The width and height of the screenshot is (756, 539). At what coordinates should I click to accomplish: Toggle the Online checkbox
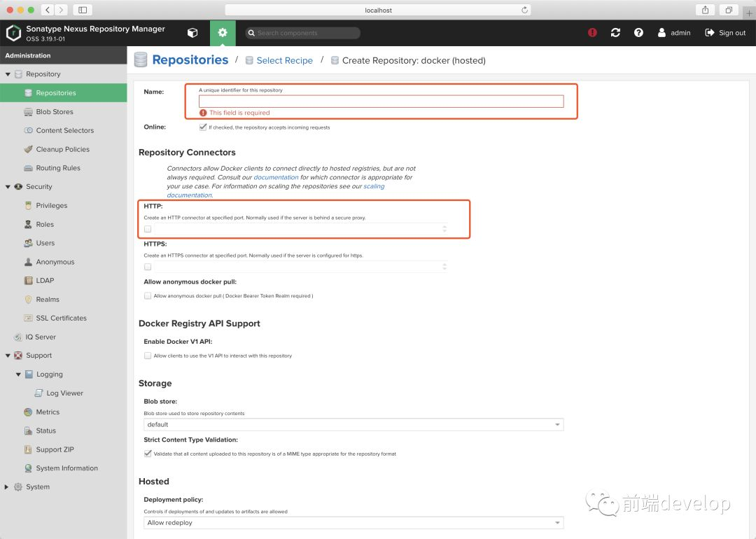click(x=203, y=127)
